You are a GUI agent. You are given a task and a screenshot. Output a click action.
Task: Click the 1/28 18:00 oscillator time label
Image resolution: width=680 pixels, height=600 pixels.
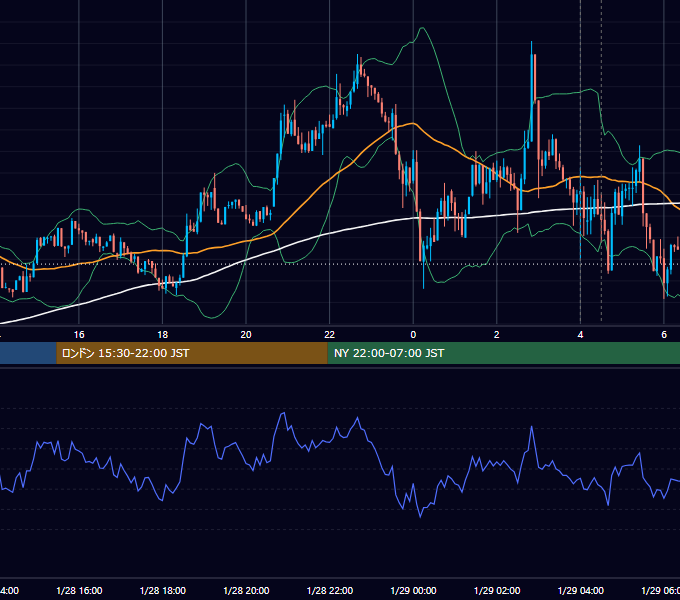(163, 590)
